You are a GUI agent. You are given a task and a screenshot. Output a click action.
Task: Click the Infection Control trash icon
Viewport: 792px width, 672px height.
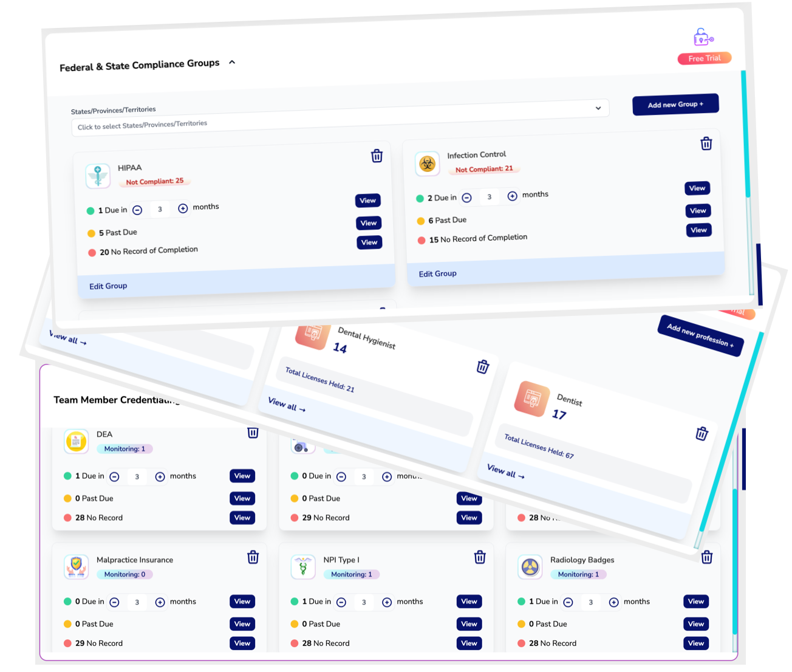706,144
